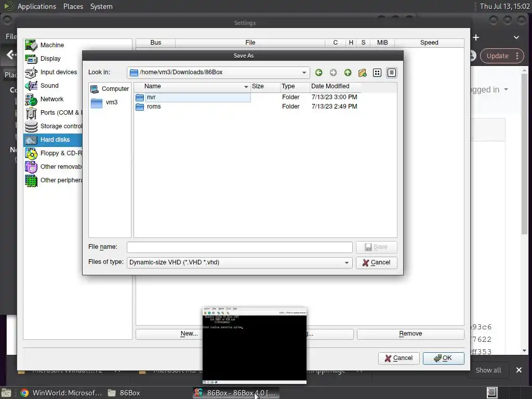Open the Machine settings category
Viewport: 532px width, 399px height.
(x=52, y=45)
